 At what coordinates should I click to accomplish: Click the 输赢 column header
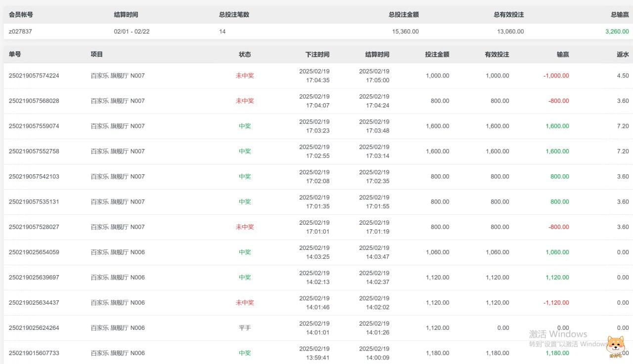[562, 54]
